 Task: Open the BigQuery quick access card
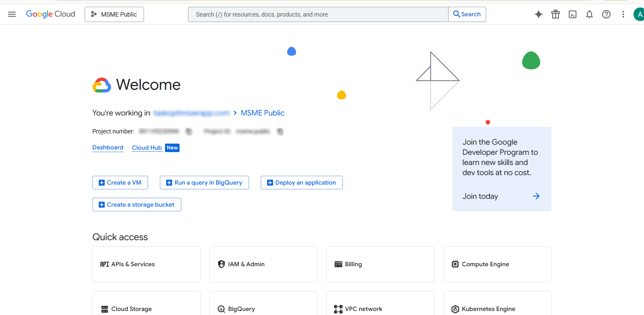(x=264, y=303)
